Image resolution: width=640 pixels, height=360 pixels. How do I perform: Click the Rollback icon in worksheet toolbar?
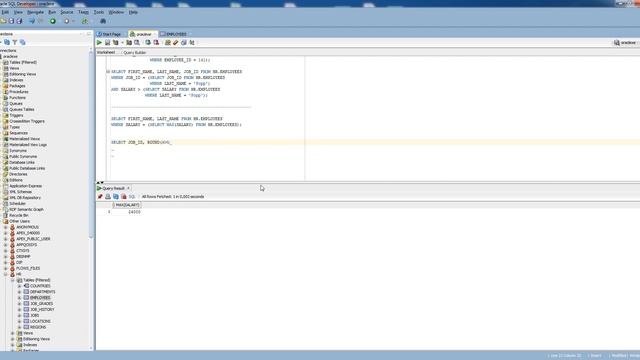coord(156,42)
